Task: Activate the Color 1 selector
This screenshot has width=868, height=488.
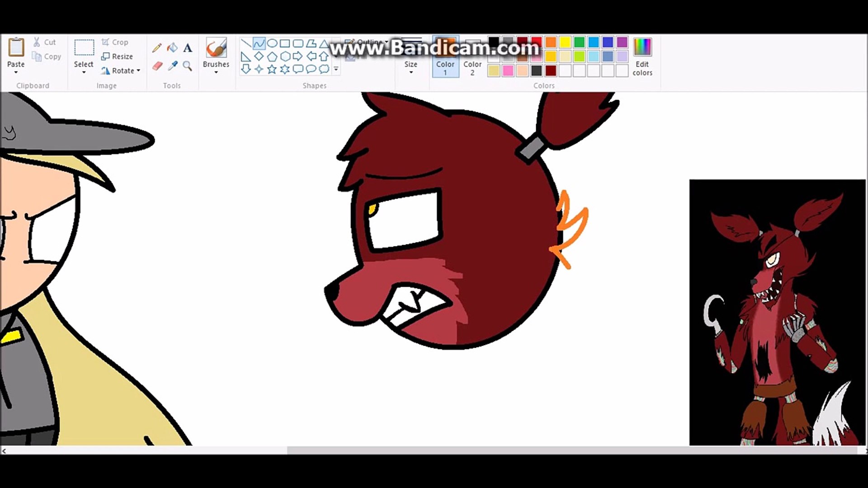Action: pos(445,56)
